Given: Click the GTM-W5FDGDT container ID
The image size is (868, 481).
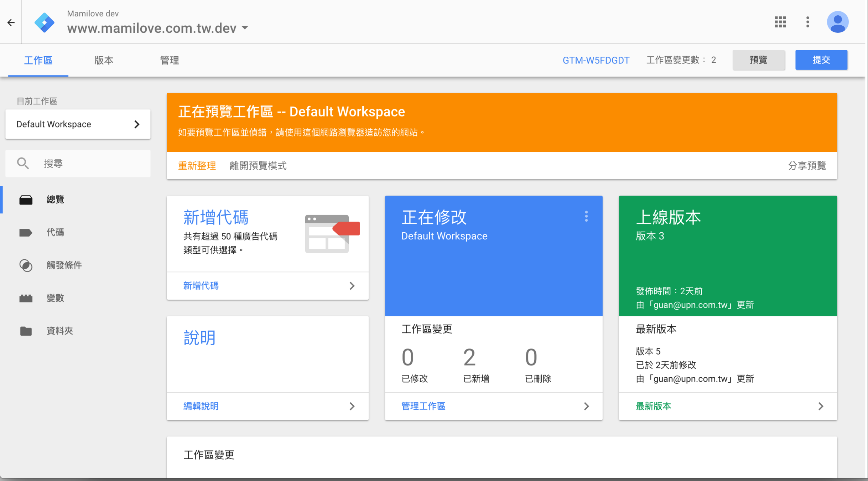Looking at the screenshot, I should (596, 60).
